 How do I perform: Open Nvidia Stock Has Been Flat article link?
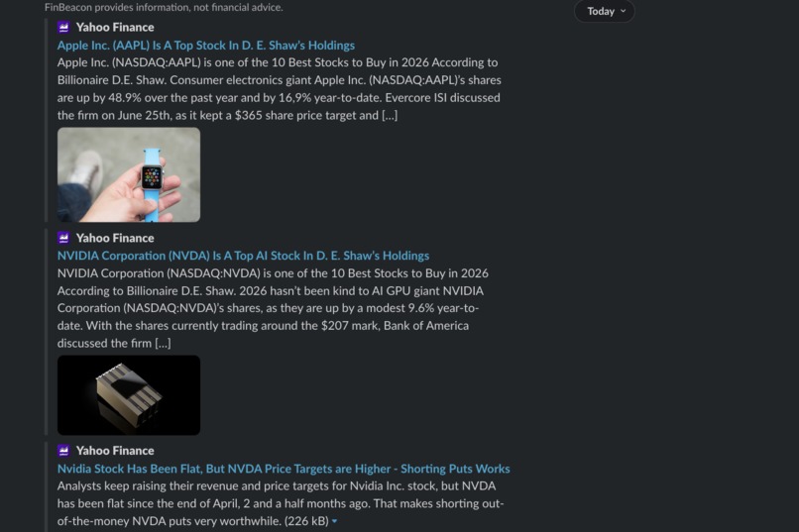(284, 469)
